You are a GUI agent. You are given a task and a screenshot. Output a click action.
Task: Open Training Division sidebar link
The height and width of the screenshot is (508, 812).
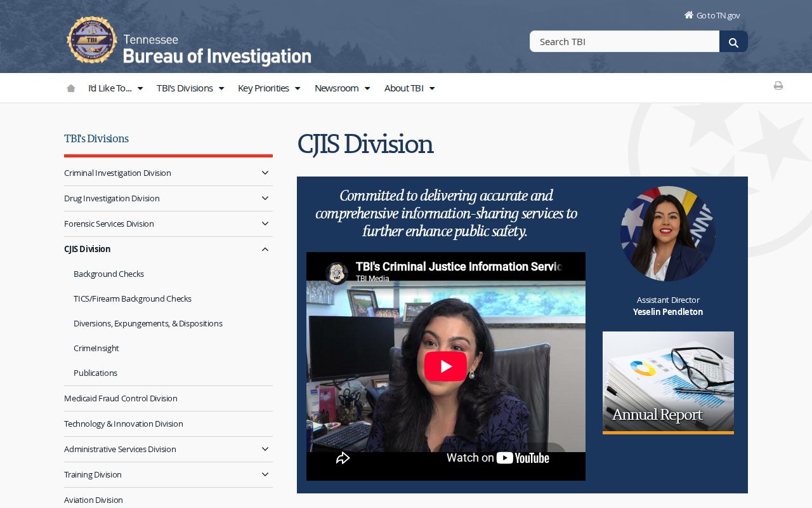tap(93, 474)
